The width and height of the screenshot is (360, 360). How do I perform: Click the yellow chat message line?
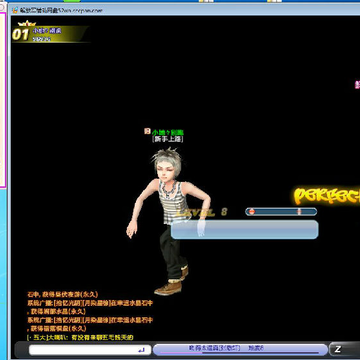(80, 337)
